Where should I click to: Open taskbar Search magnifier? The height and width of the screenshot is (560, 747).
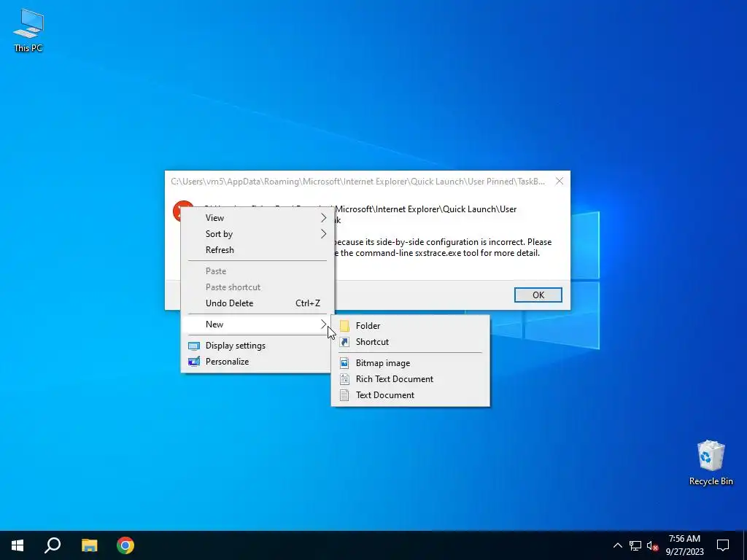53,545
